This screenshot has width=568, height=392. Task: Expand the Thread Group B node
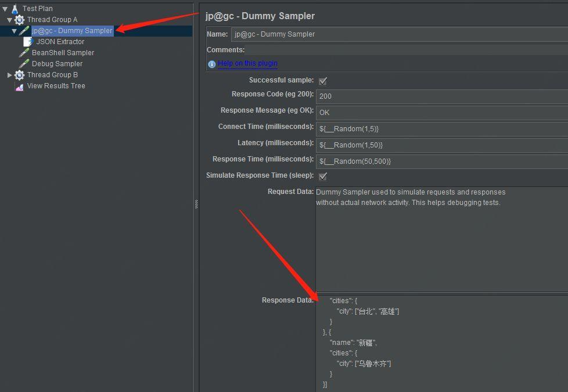9,75
